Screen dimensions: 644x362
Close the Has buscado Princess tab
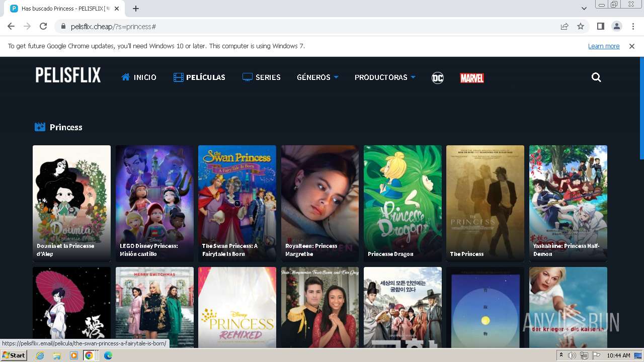pyautogui.click(x=117, y=9)
